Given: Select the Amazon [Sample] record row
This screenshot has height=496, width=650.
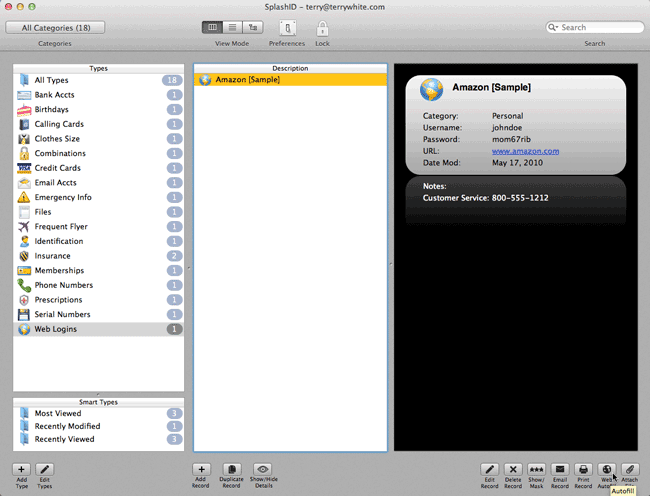Looking at the screenshot, I should 290,80.
